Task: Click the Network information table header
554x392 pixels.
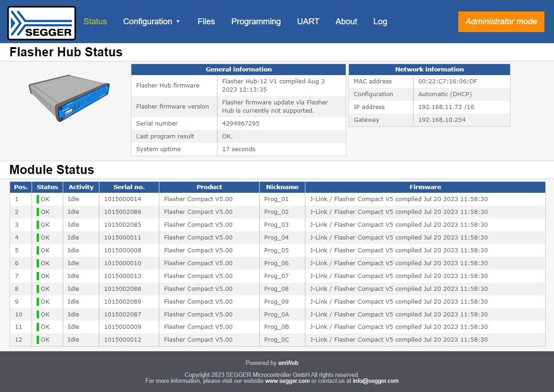Action: [x=429, y=70]
